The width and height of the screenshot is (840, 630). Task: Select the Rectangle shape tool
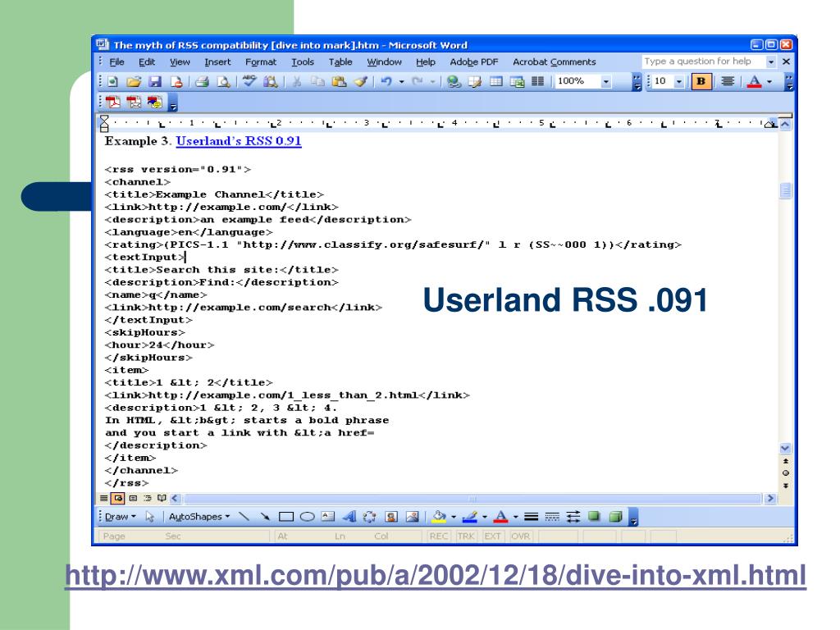286,517
